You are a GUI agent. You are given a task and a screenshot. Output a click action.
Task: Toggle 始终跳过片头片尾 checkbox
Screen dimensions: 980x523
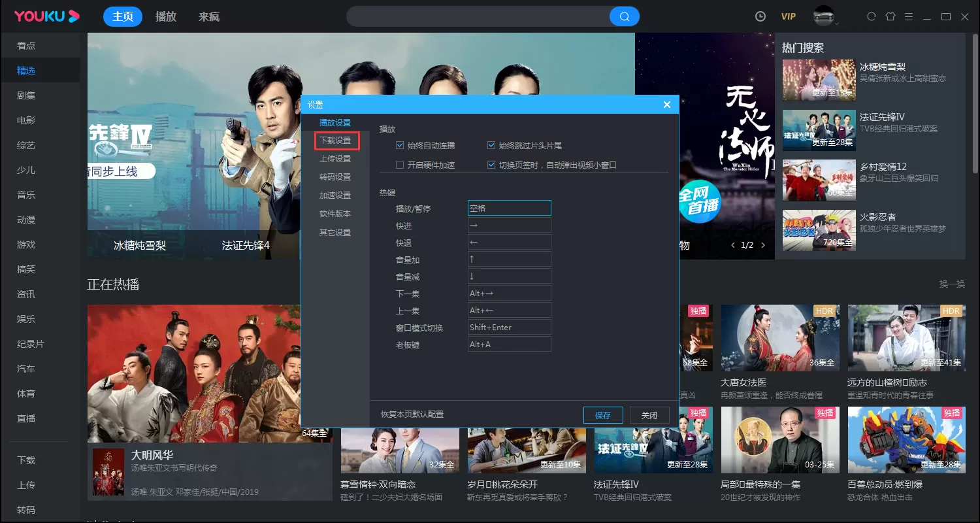coord(491,145)
